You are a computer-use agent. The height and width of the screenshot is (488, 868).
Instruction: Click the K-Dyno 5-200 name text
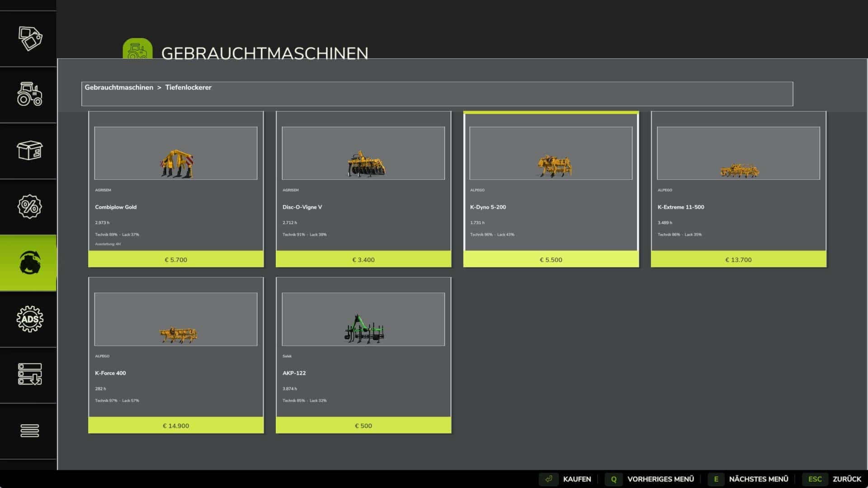(488, 207)
